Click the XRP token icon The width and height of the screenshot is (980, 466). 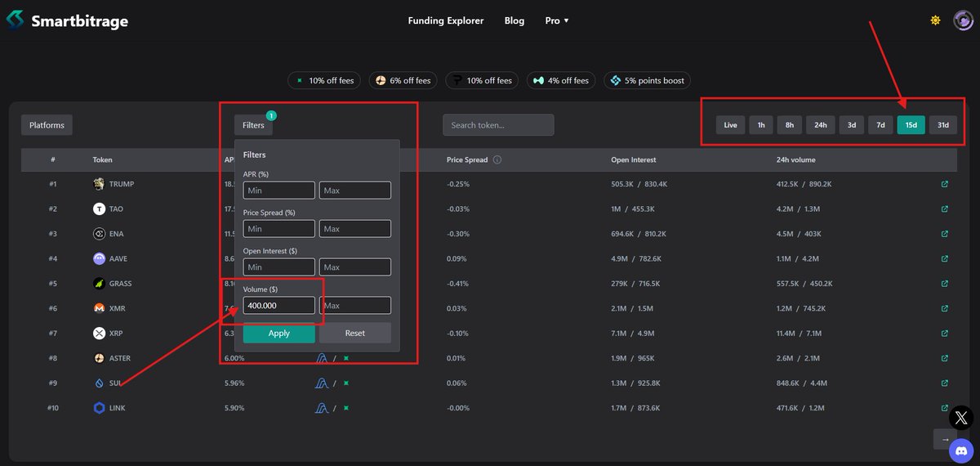[x=99, y=334]
